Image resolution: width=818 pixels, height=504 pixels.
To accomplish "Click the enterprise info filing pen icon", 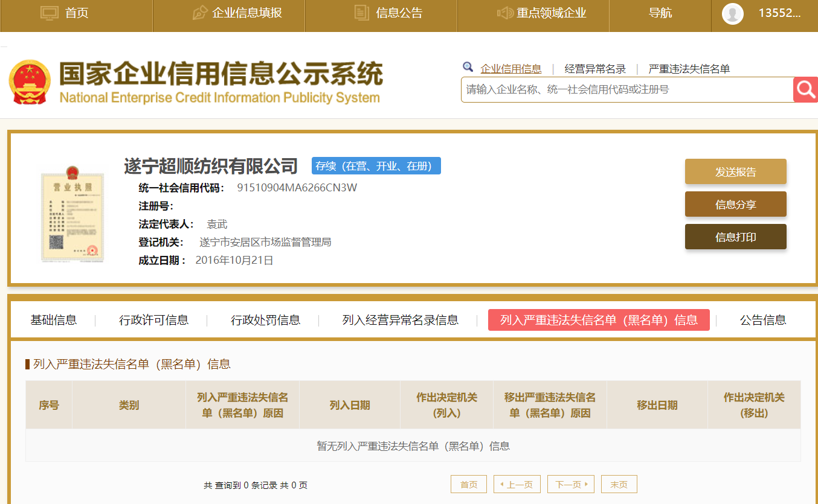I will [x=200, y=13].
